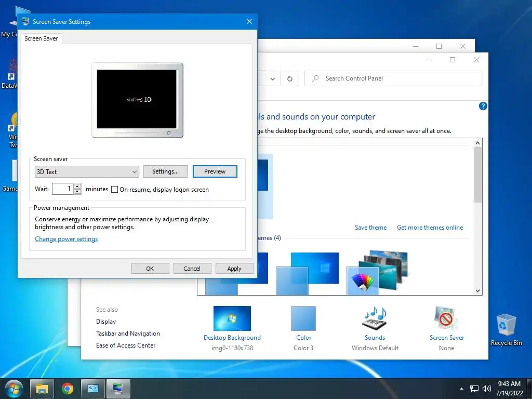This screenshot has height=399, width=532.
Task: Click Get more themes online link
Action: click(x=430, y=228)
